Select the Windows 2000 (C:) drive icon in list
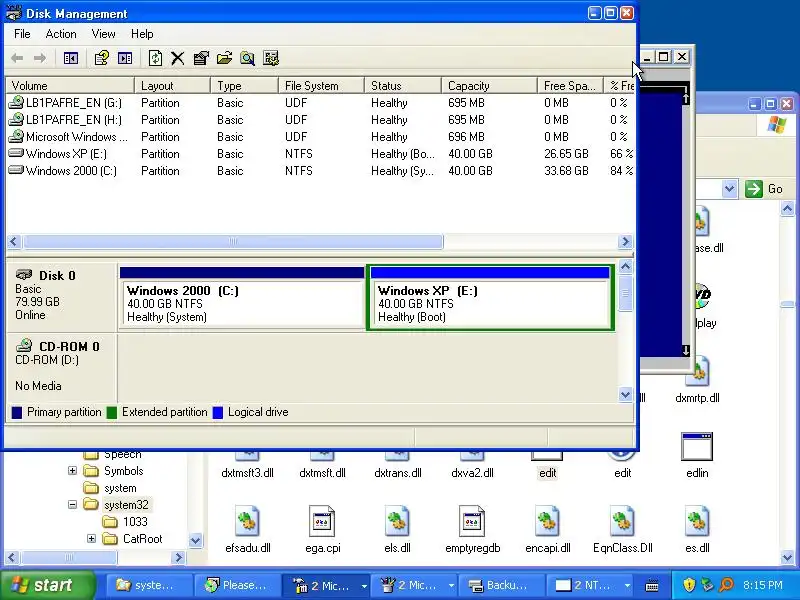 (16, 169)
